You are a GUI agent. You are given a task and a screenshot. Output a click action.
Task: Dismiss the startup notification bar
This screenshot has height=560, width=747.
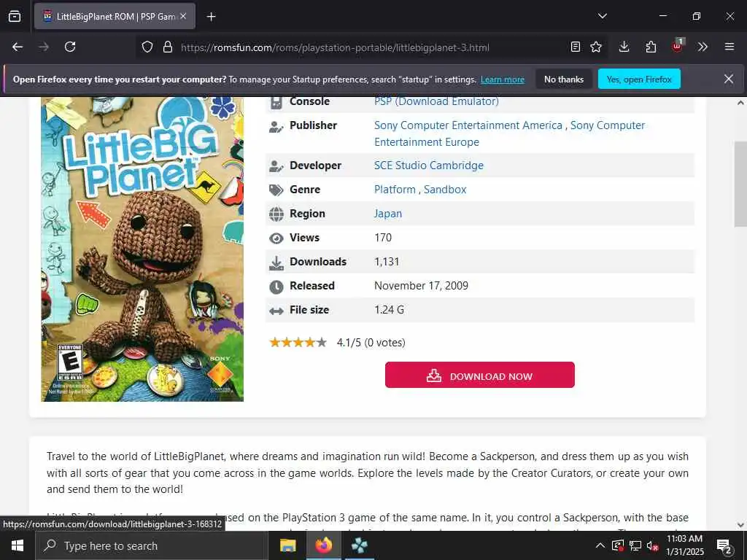point(729,79)
